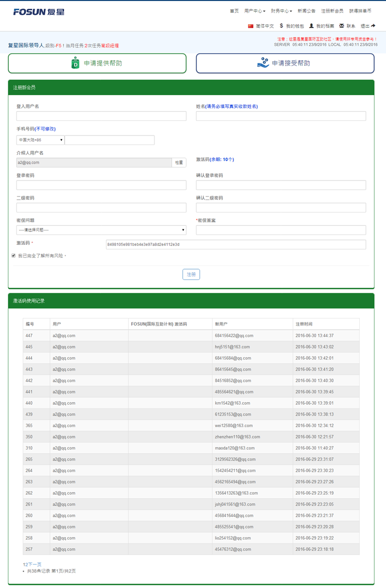386x588 pixels.
Task: Click new user zhenzhen110@163.com
Action: click(x=237, y=437)
